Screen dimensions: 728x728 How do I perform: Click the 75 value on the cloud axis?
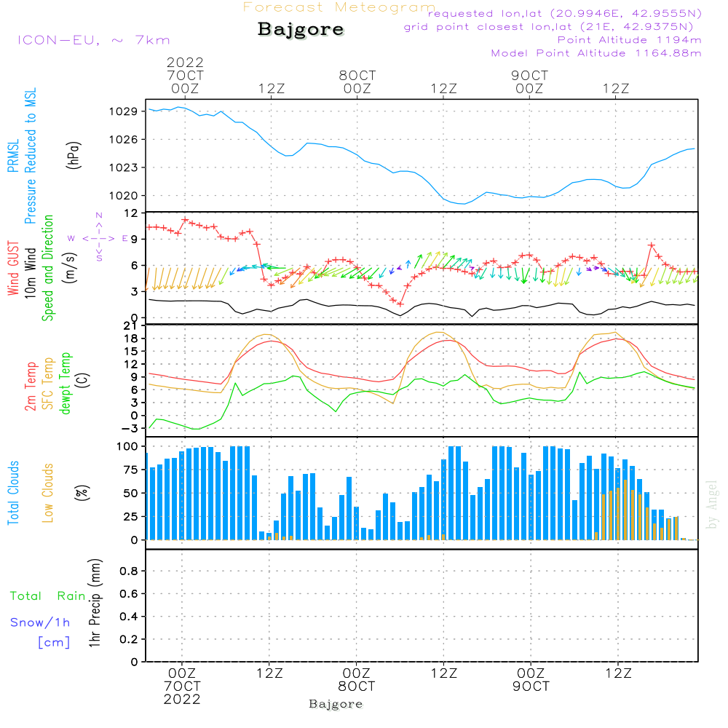(131, 470)
